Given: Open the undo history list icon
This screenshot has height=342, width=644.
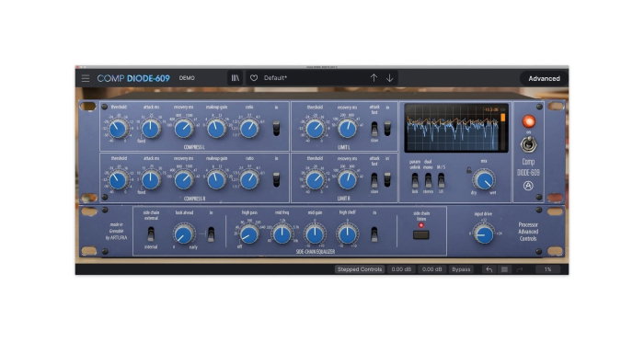Looking at the screenshot, I should pyautogui.click(x=504, y=269).
